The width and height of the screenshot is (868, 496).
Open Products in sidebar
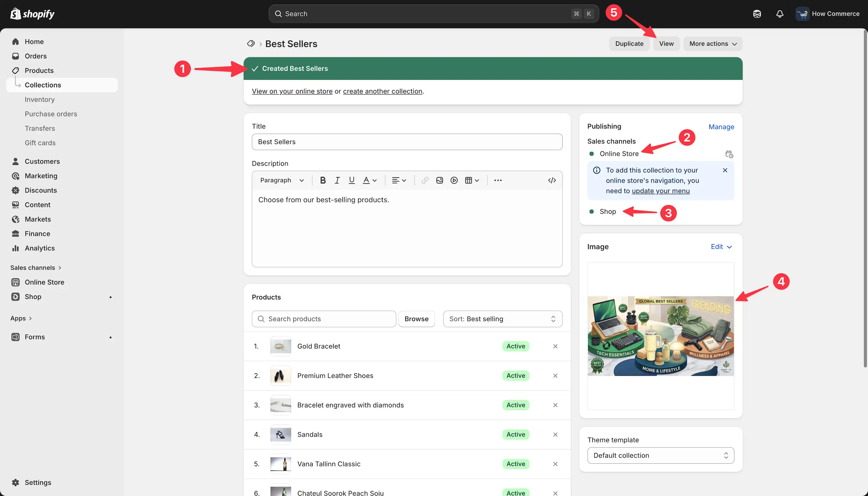[62, 70]
